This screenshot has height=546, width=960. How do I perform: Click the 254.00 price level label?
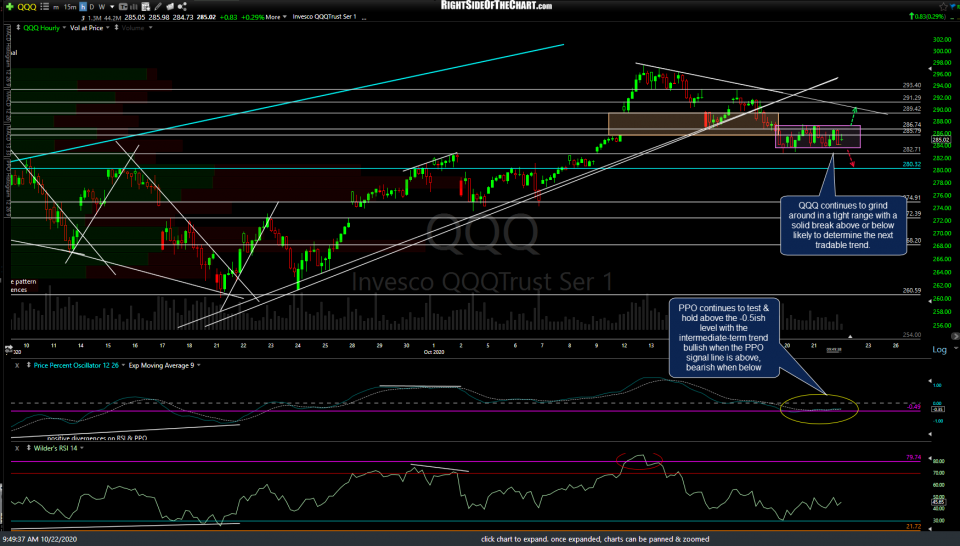point(912,335)
